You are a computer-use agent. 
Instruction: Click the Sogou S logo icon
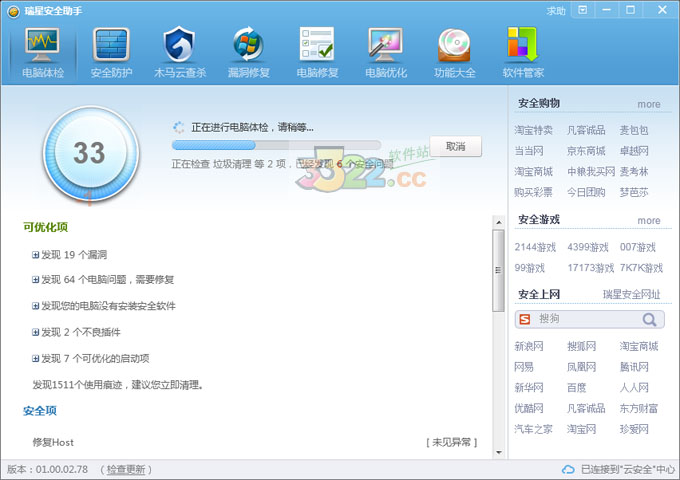(525, 320)
